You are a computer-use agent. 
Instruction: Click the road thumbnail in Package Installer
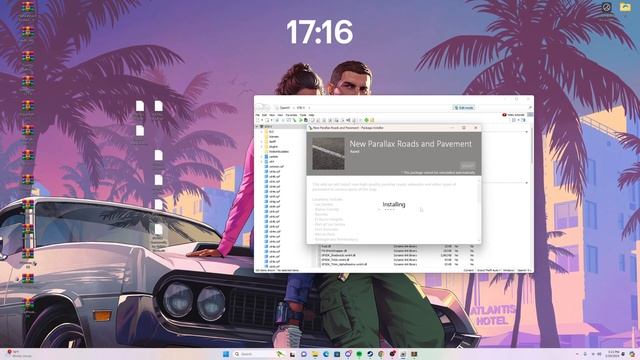tap(328, 153)
